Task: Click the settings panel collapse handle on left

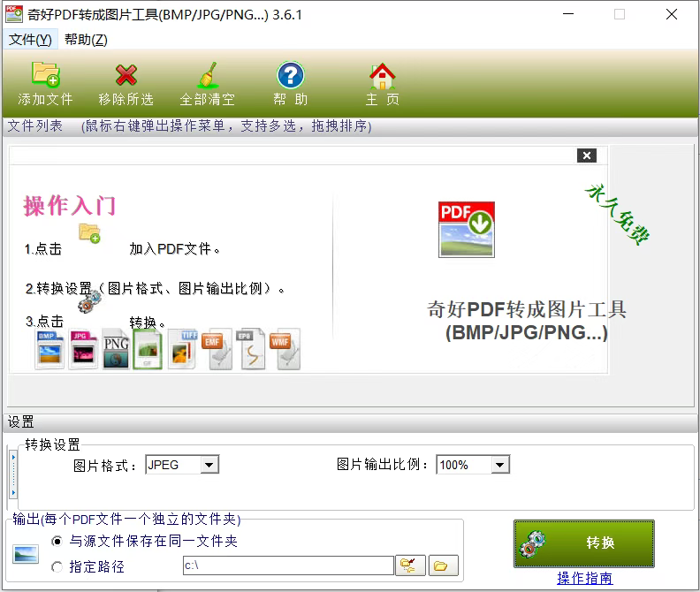Action: coord(14,474)
